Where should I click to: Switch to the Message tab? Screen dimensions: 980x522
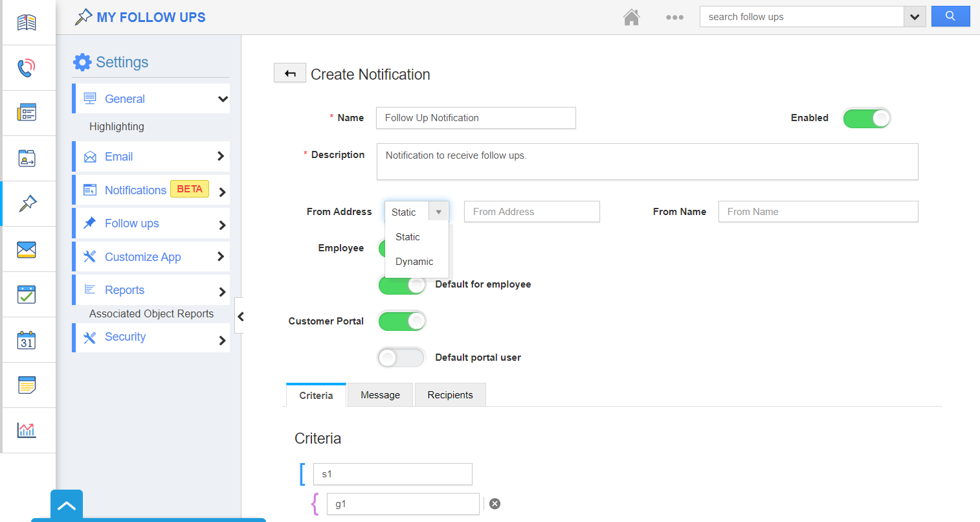point(380,395)
